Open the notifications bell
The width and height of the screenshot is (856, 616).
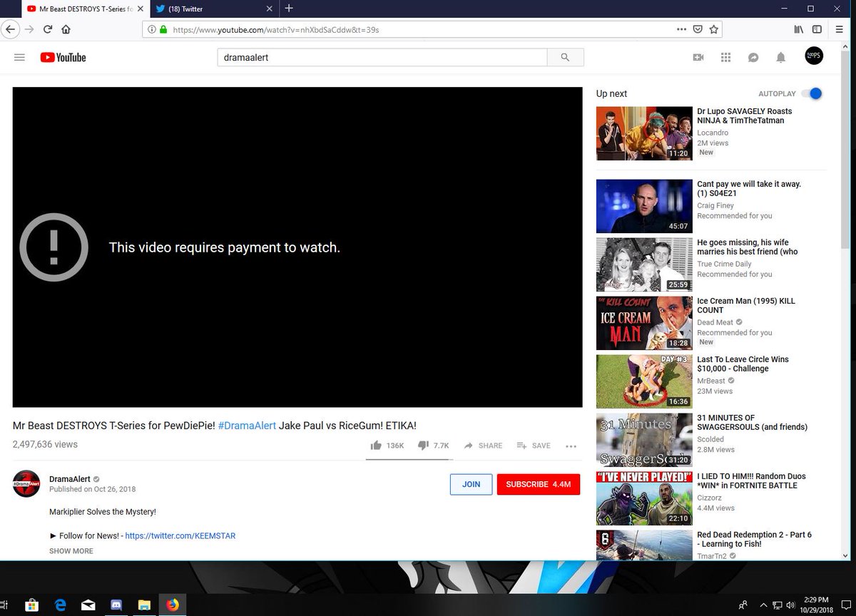pyautogui.click(x=781, y=58)
